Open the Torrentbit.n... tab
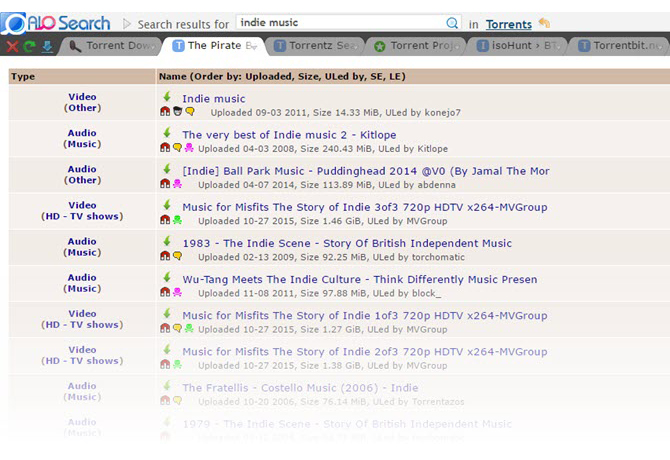This screenshot has height=460, width=670. [x=620, y=46]
